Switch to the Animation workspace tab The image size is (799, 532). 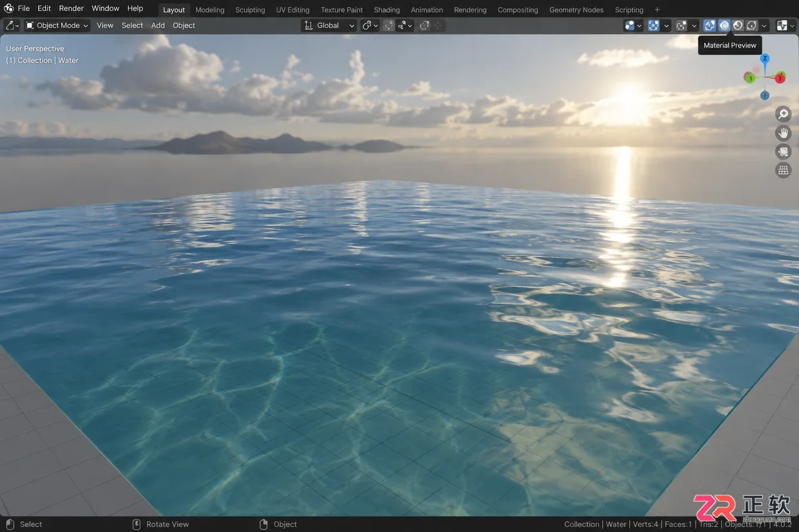click(x=427, y=10)
